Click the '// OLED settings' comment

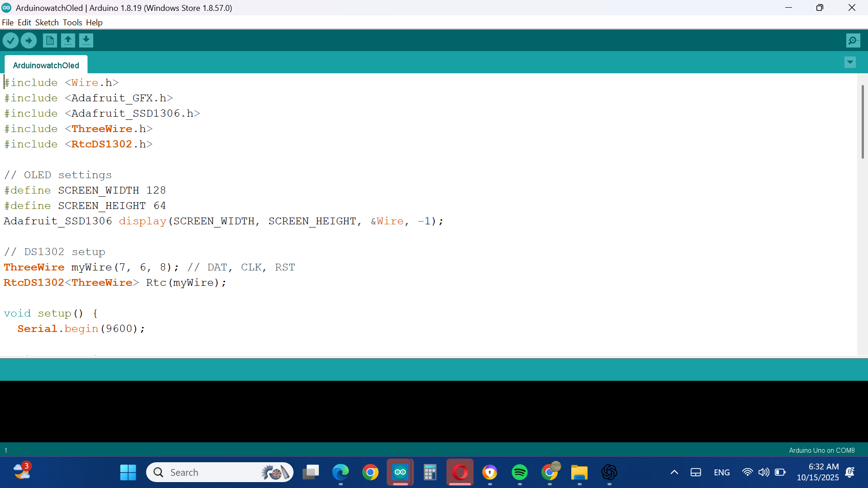click(x=58, y=175)
